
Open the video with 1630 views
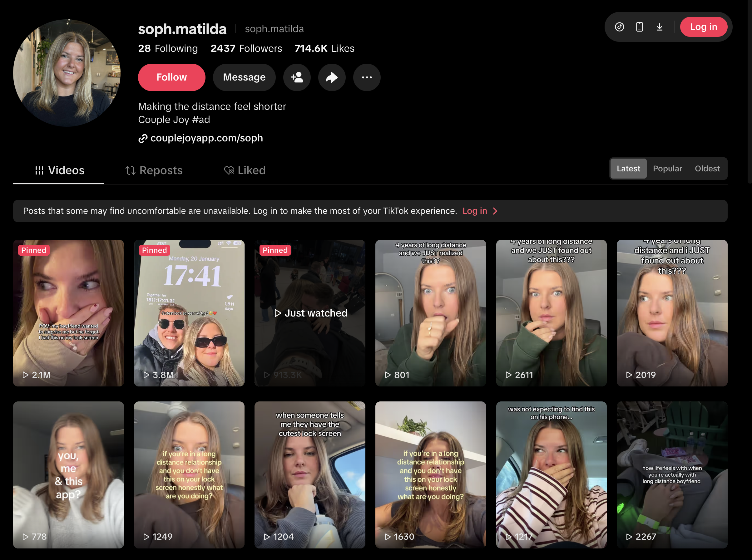(x=431, y=475)
